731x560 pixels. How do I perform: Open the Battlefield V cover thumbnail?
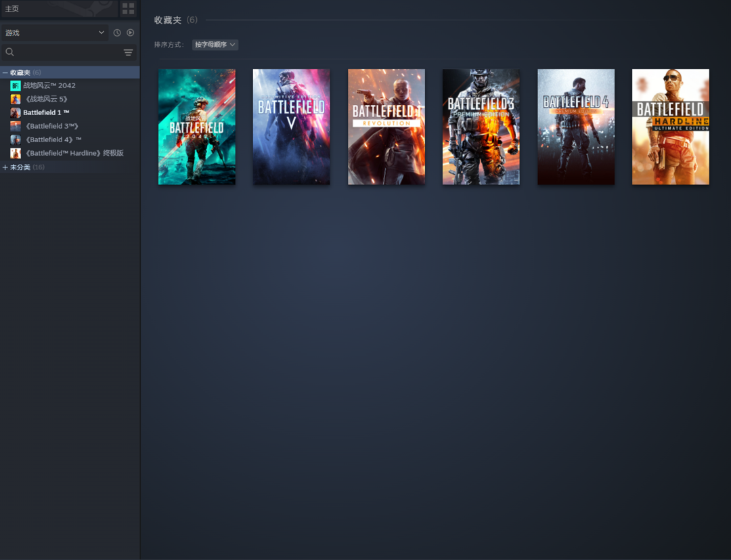292,127
